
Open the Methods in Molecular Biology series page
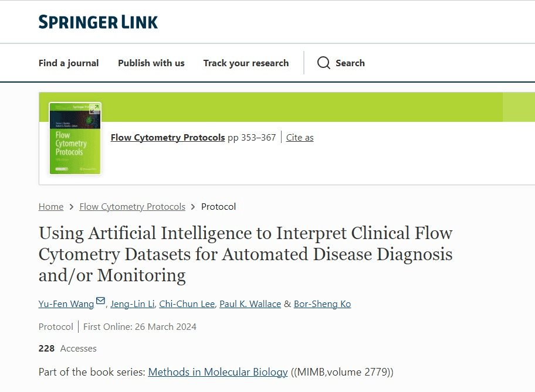pos(218,371)
